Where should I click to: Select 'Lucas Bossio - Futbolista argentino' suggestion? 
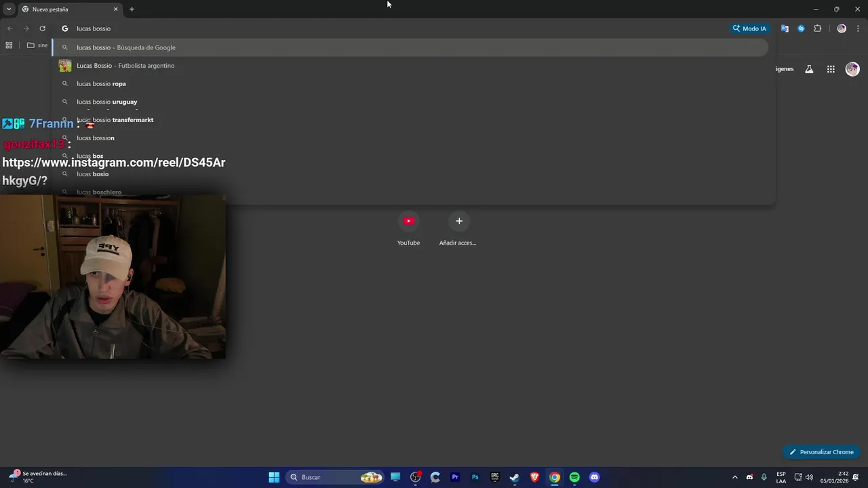pos(410,66)
